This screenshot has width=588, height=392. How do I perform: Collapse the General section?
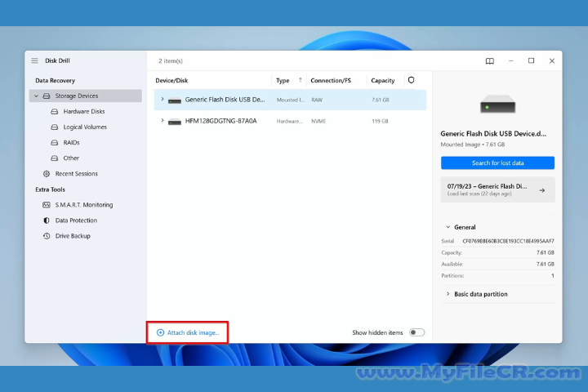(448, 227)
